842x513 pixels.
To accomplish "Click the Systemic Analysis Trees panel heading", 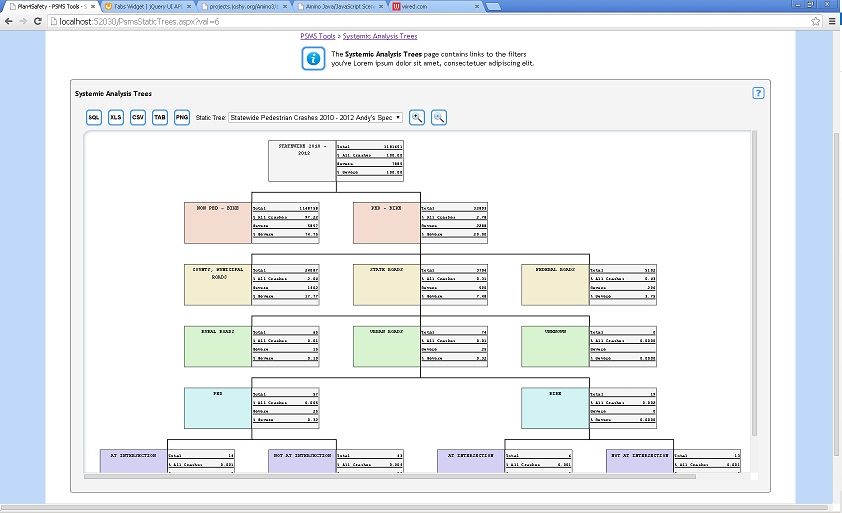I will click(x=113, y=93).
